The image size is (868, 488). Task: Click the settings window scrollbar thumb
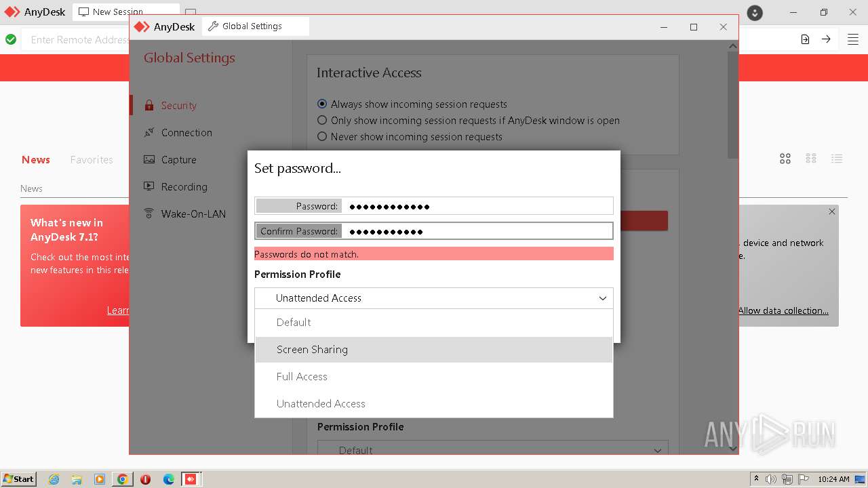732,105
